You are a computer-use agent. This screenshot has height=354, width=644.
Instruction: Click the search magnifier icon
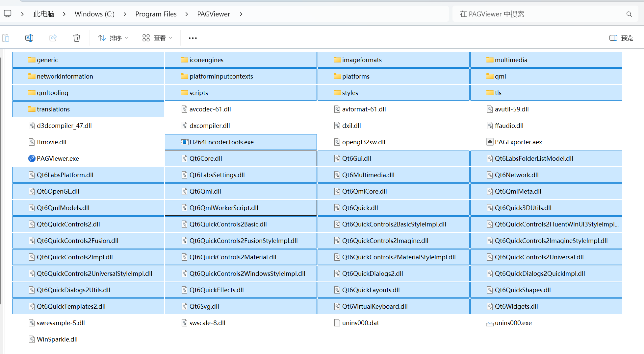coord(629,14)
